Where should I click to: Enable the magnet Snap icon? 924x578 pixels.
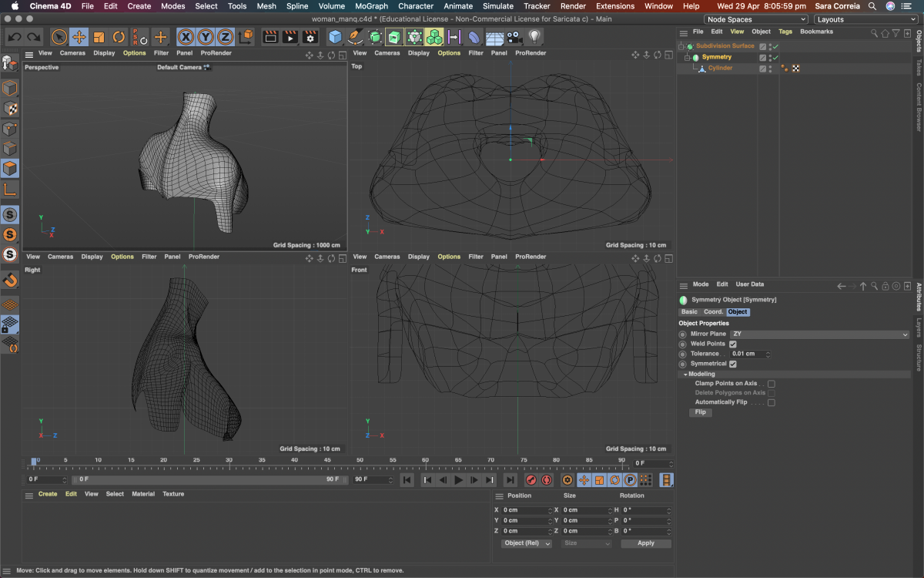tap(10, 281)
